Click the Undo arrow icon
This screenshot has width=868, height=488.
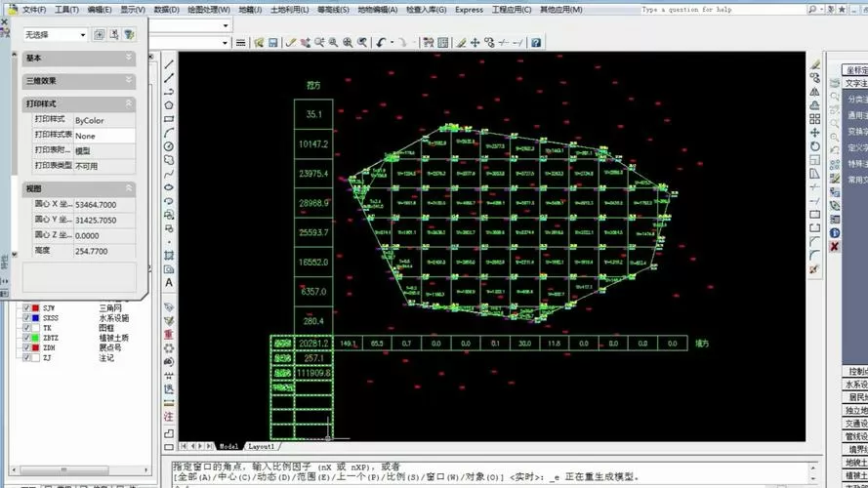click(381, 43)
